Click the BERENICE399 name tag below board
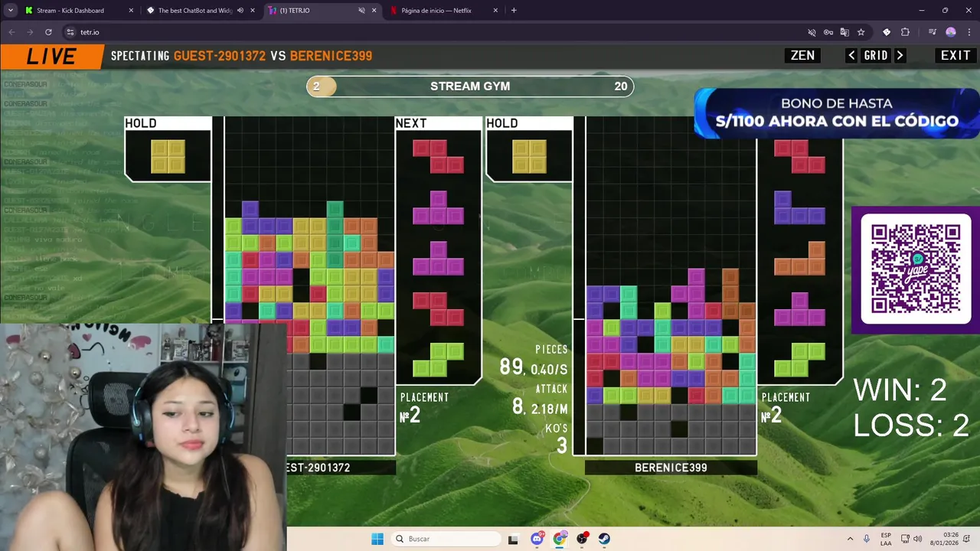The image size is (980, 551). tap(671, 468)
